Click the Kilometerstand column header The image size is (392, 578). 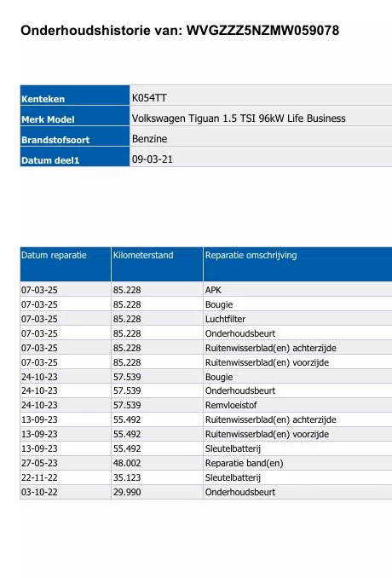click(x=157, y=264)
